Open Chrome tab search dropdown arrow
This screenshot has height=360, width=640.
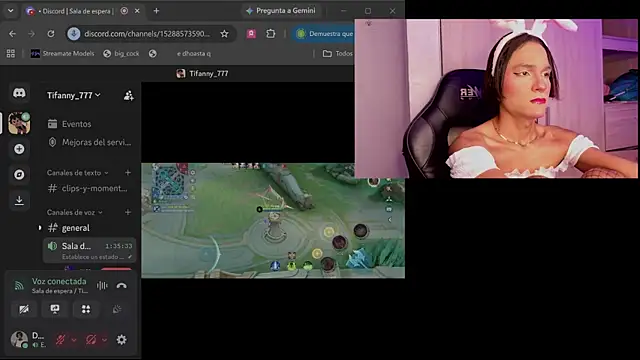[11, 11]
